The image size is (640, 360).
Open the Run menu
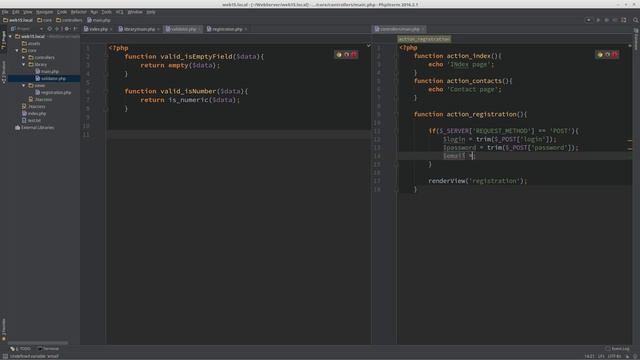(94, 12)
